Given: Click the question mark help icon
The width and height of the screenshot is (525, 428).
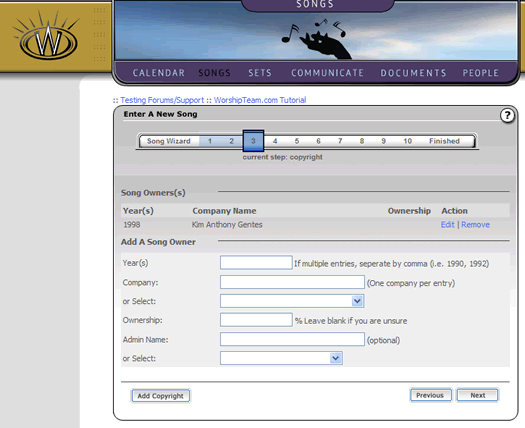Looking at the screenshot, I should tap(507, 116).
